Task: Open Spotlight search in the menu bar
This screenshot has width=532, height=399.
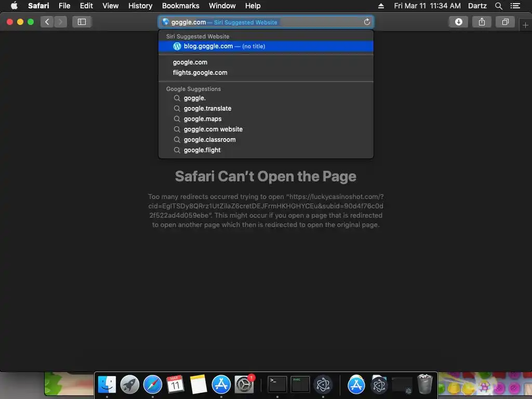Action: pyautogui.click(x=498, y=6)
